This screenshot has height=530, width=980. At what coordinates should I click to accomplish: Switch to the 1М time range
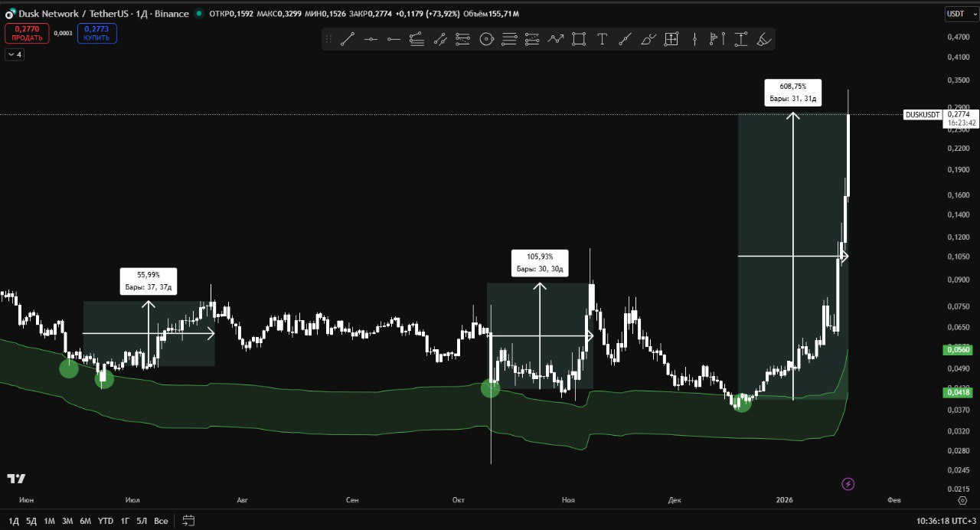(x=49, y=521)
